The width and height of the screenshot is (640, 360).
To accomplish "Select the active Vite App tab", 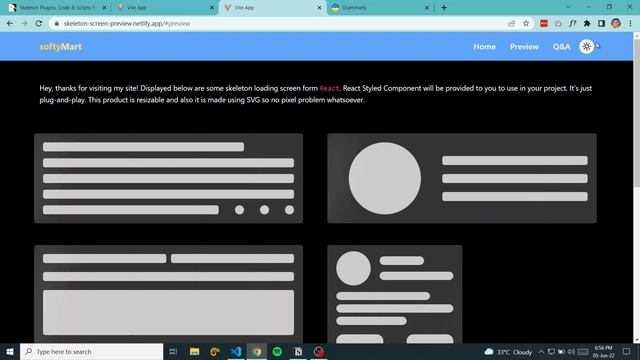I will click(273, 7).
